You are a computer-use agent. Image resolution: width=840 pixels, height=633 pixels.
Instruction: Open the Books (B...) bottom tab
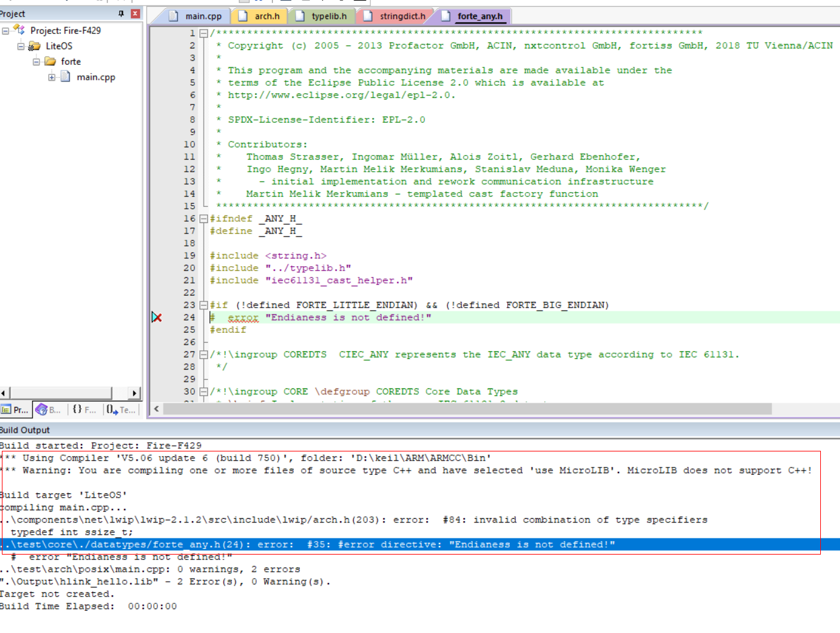tap(48, 409)
